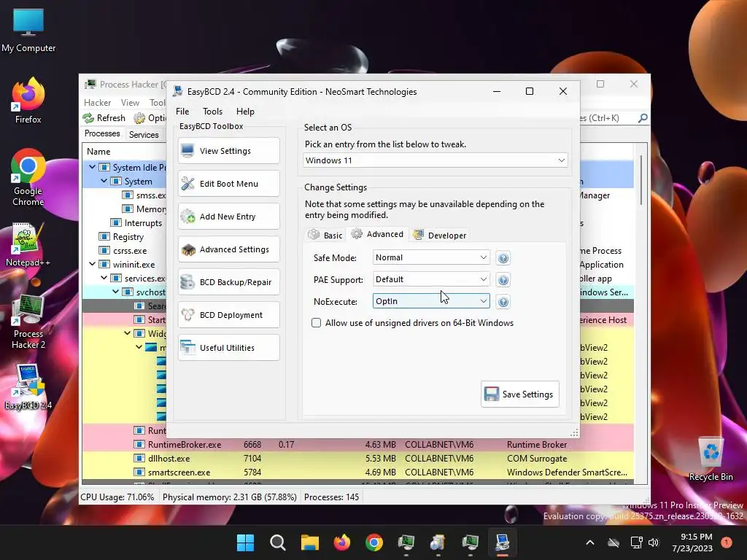This screenshot has width=747, height=560.
Task: Click Refresh in Process Hacker toolbar
Action: [104, 118]
